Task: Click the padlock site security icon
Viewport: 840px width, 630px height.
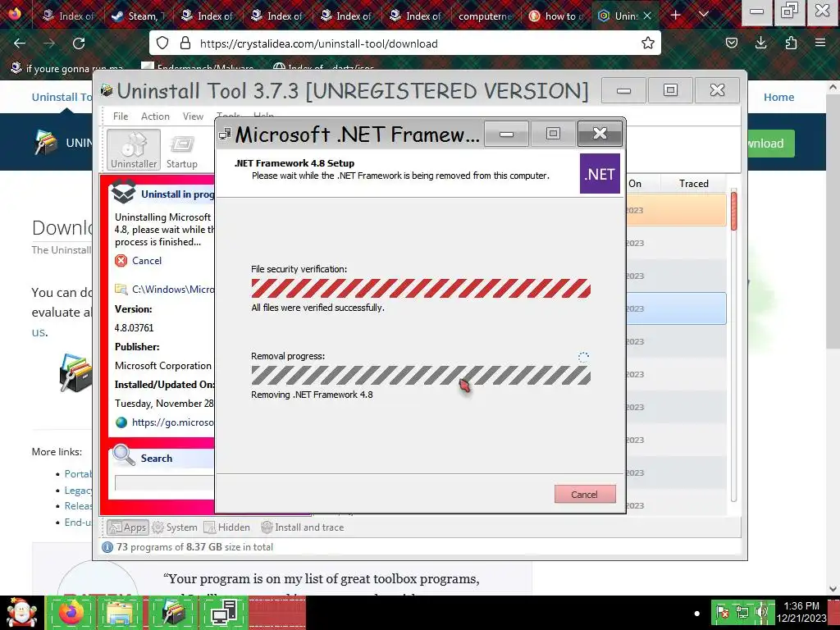Action: point(185,43)
